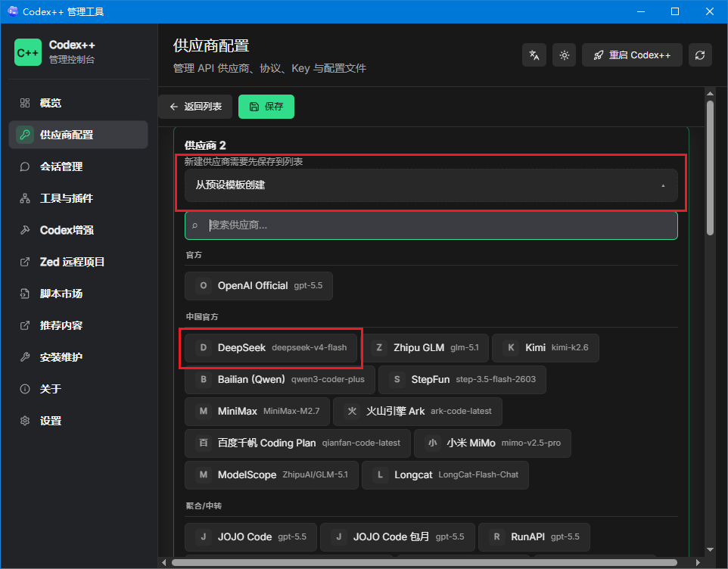Click the horizontal scrollbar thumb

[x=425, y=562]
